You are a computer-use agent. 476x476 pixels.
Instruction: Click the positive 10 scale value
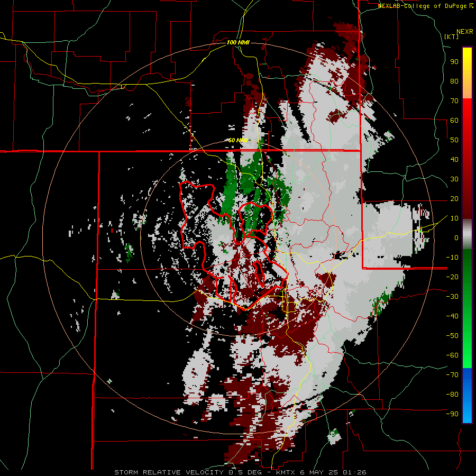pos(454,218)
